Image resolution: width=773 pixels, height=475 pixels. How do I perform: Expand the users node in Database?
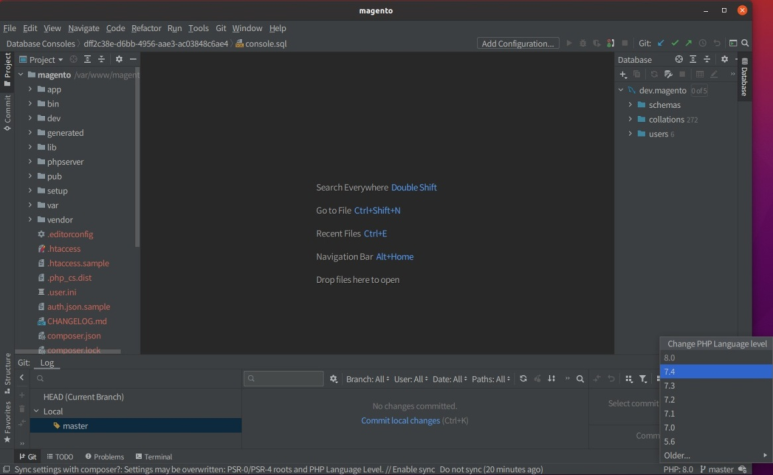(x=630, y=134)
